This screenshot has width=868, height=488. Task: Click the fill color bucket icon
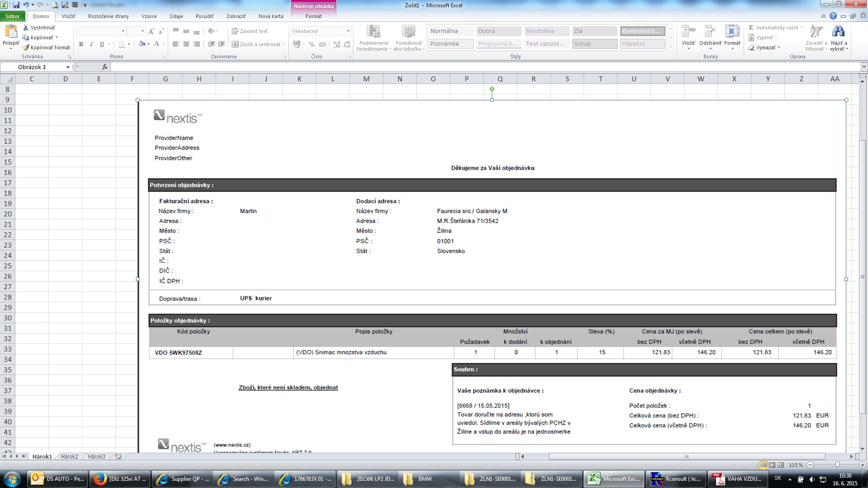(142, 44)
